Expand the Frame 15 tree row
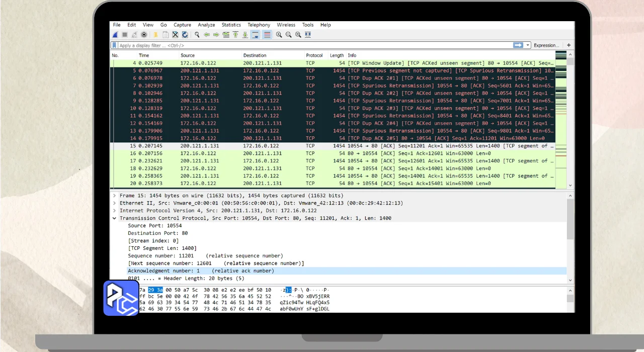644x352 pixels. 115,196
